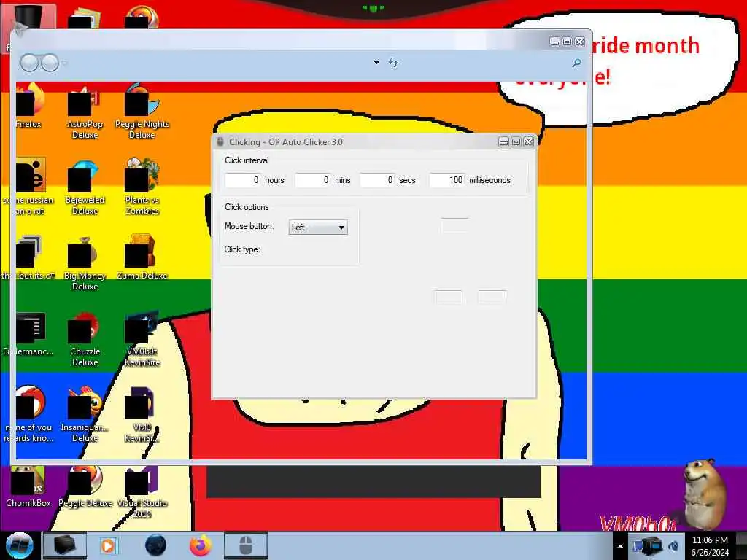The width and height of the screenshot is (747, 560).
Task: Expand the Explorer address bar dropdown arrow
Action: click(377, 63)
